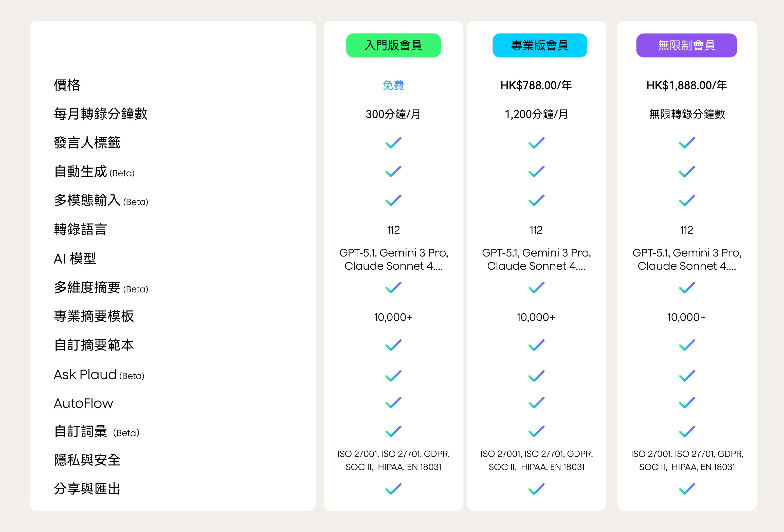
Task: Click 無限轉錄分鐘數 text in 無限制 column
Action: coord(687,114)
